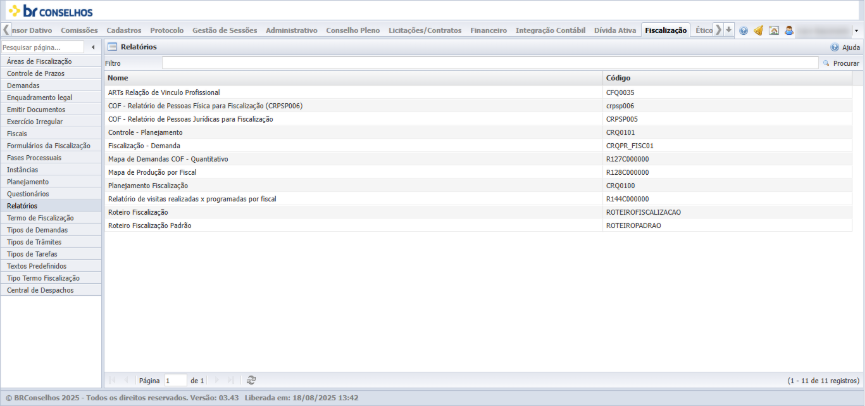Open Tipos de Demandas in sidebar
The height and width of the screenshot is (406, 865).
pos(51,230)
